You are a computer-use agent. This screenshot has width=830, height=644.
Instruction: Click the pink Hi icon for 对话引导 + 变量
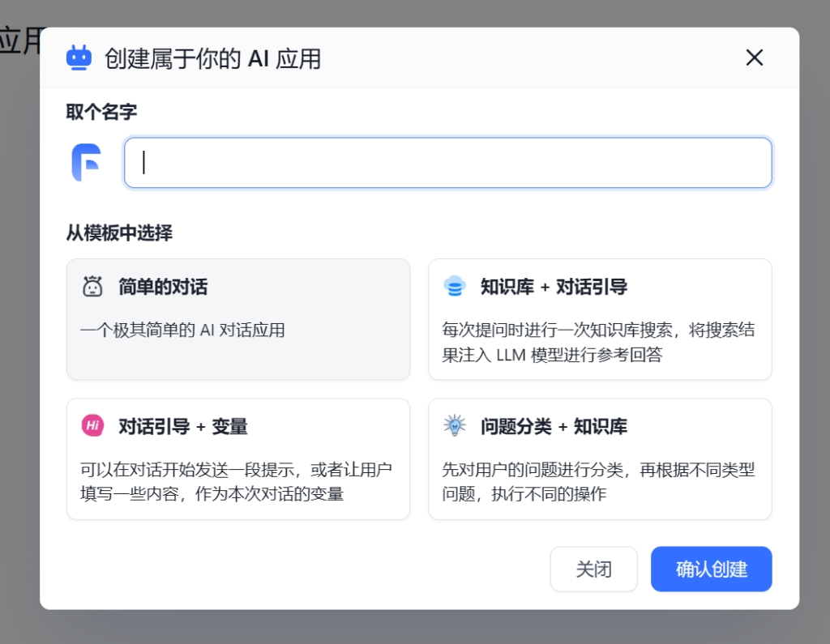[92, 426]
